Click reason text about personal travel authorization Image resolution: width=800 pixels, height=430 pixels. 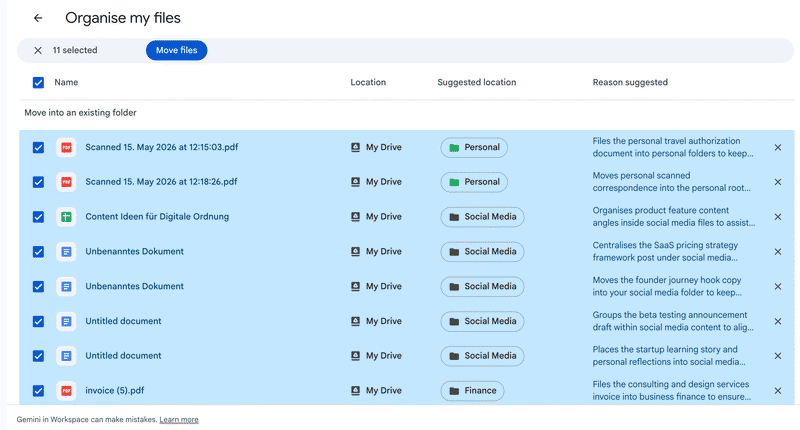[672, 147]
